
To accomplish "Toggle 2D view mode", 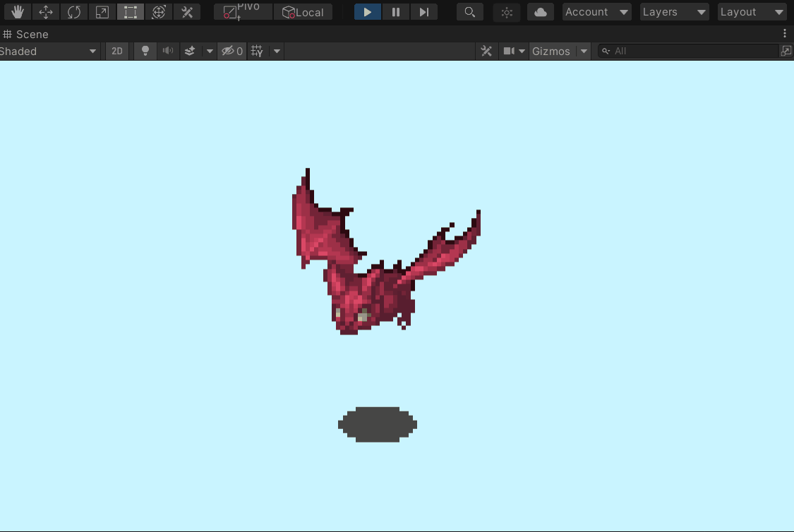I will coord(117,51).
